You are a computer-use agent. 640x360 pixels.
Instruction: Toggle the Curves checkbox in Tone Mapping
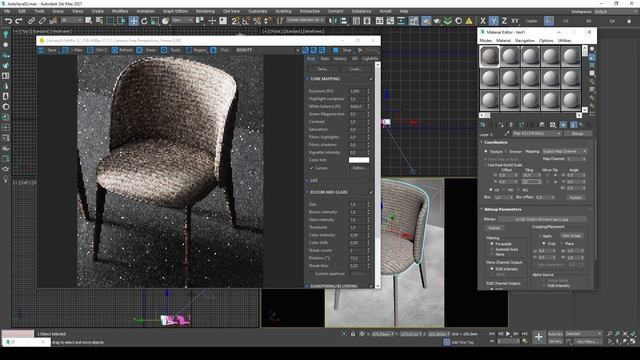click(x=311, y=168)
